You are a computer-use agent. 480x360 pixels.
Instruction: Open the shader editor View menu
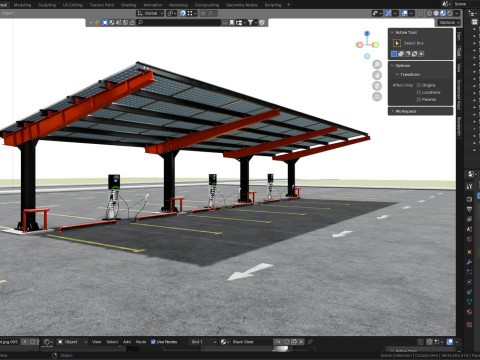pos(96,342)
